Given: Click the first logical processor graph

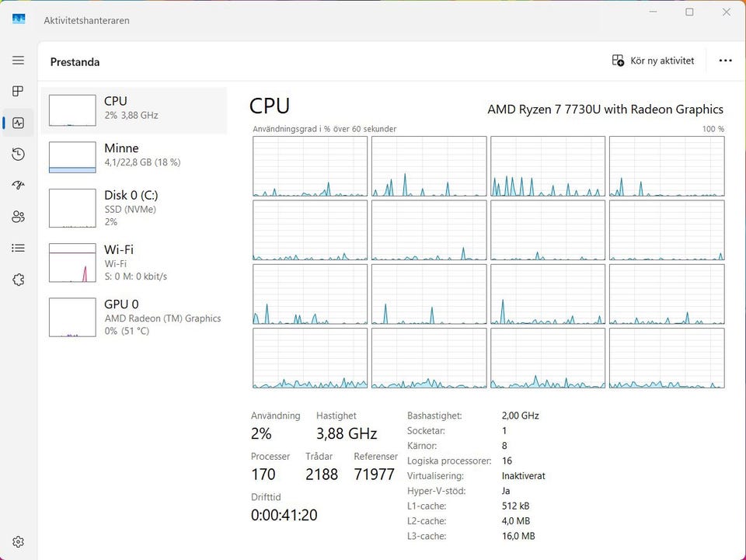Looking at the screenshot, I should [x=310, y=166].
